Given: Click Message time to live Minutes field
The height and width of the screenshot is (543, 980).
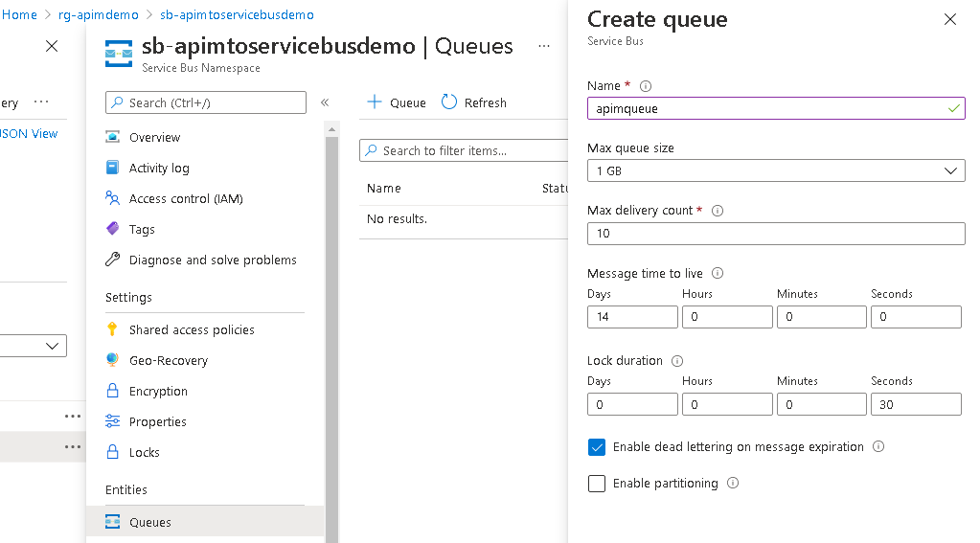Looking at the screenshot, I should click(x=821, y=317).
